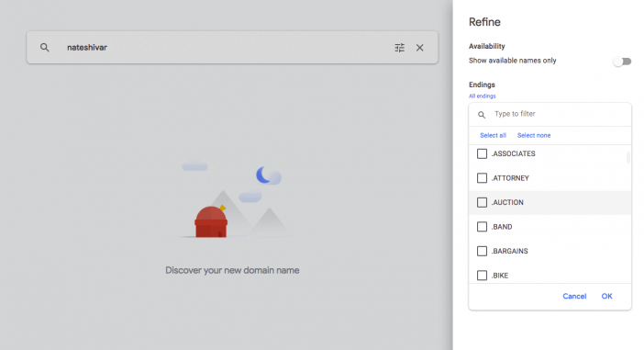Check the .BAND ending checkbox

[482, 227]
